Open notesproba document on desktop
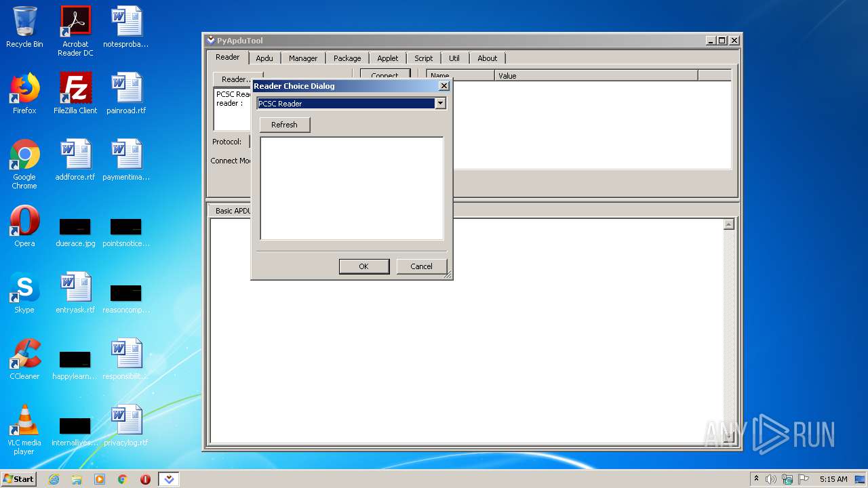 [126, 27]
